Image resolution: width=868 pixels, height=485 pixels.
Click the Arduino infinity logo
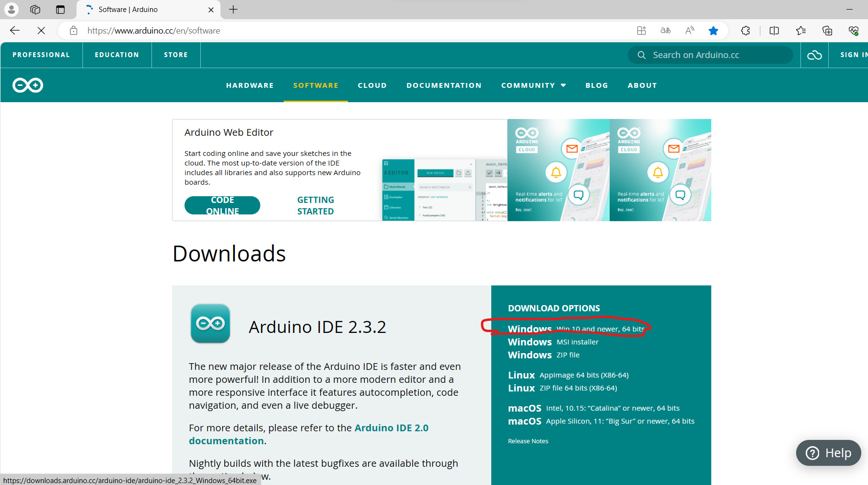[x=28, y=85]
